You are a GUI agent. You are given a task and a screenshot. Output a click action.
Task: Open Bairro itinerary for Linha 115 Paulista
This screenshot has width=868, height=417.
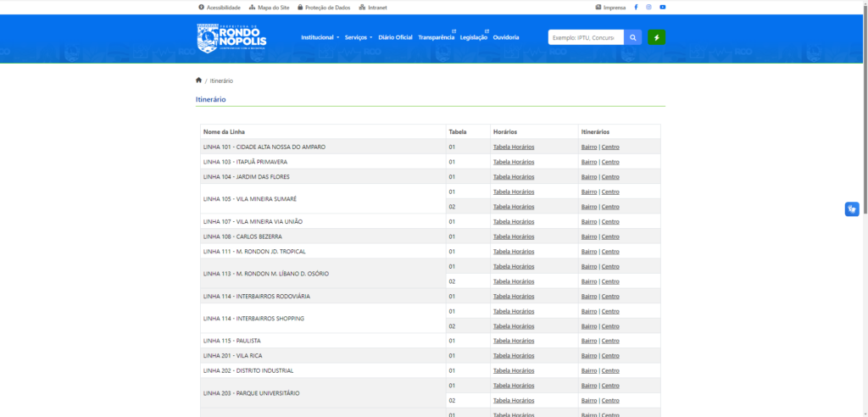(589, 341)
